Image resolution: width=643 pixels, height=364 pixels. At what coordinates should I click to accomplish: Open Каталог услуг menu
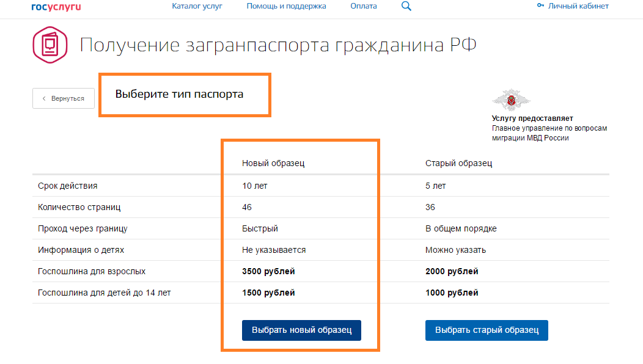[x=197, y=6]
